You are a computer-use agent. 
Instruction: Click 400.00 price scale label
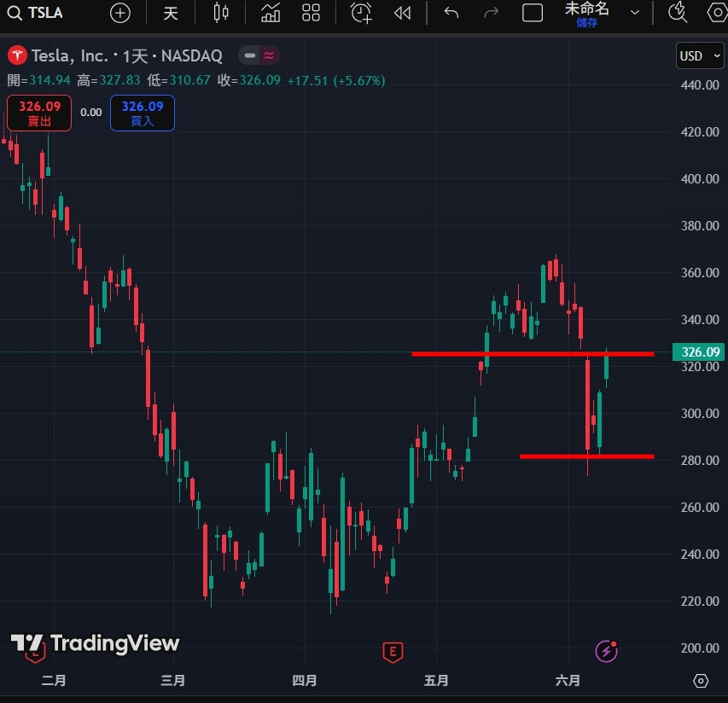[700, 178]
